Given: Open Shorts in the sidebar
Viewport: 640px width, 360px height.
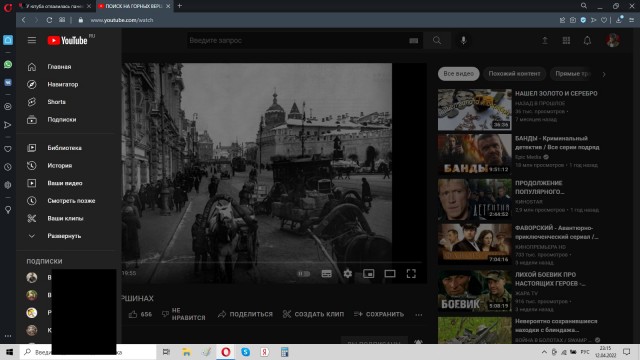Looking at the screenshot, I should 56,102.
